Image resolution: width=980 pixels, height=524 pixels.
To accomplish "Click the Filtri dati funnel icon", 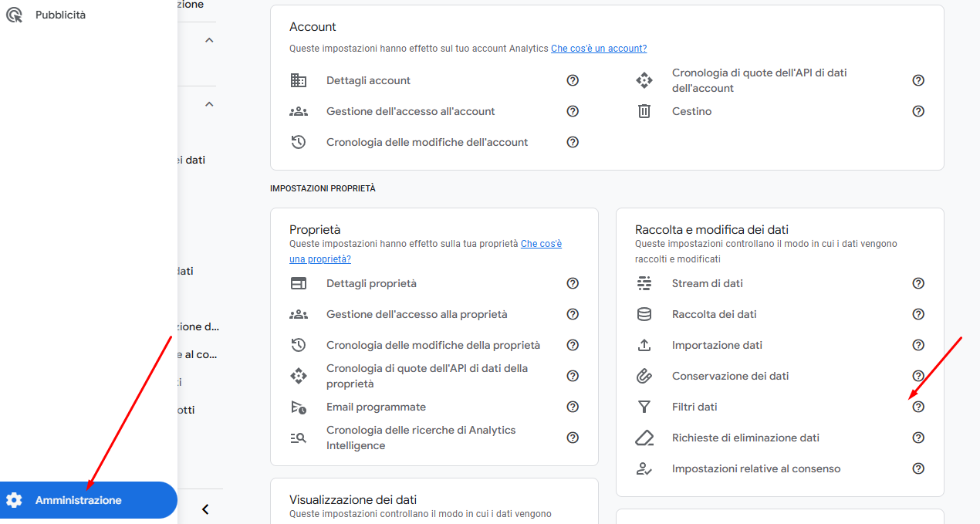I will pyautogui.click(x=644, y=407).
